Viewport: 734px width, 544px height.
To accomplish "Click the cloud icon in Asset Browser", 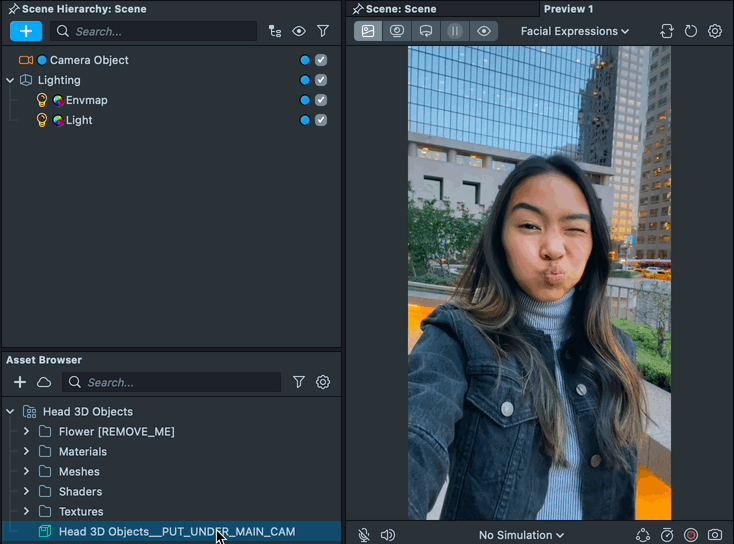I will (44, 382).
